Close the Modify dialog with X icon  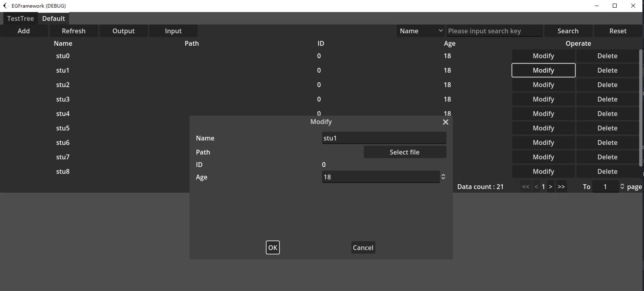(x=445, y=122)
